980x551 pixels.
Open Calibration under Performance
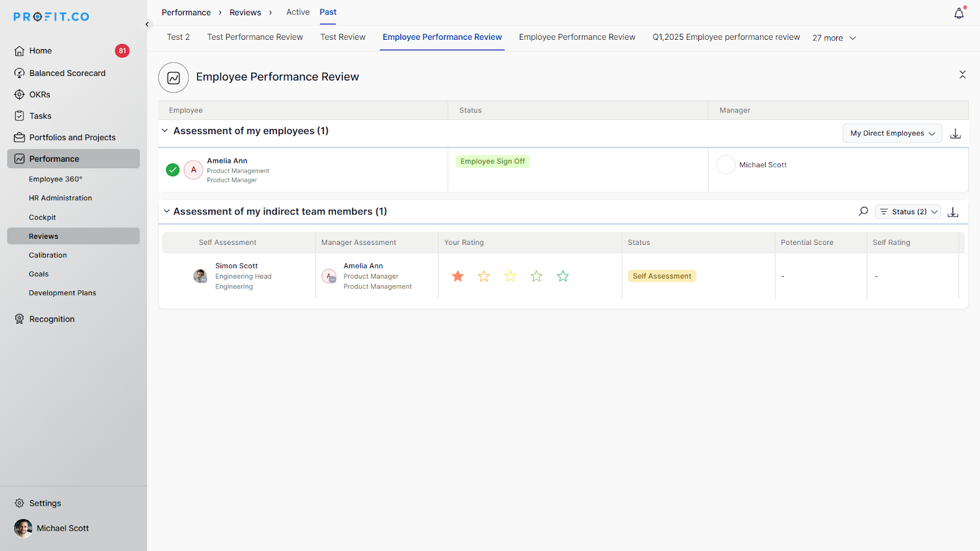pyautogui.click(x=48, y=255)
